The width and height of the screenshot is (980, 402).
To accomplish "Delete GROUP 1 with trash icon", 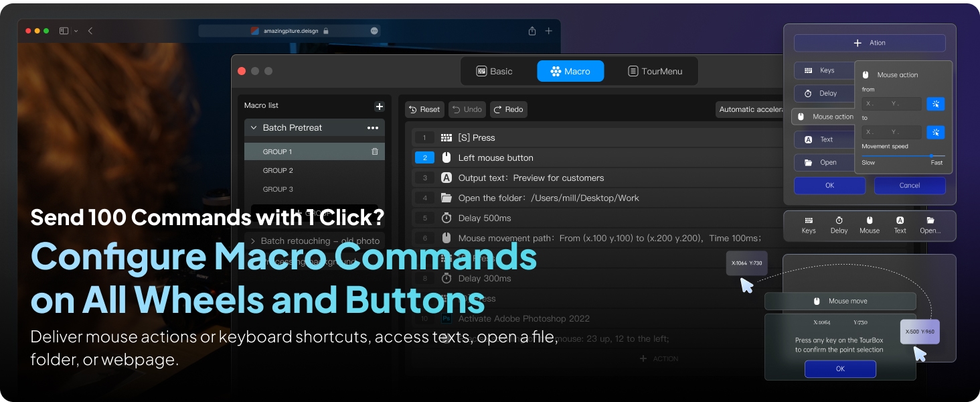I will 375,152.
